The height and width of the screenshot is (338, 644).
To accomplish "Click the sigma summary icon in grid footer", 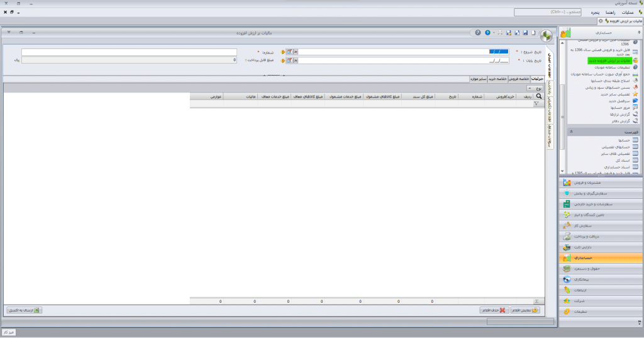I will point(536,301).
